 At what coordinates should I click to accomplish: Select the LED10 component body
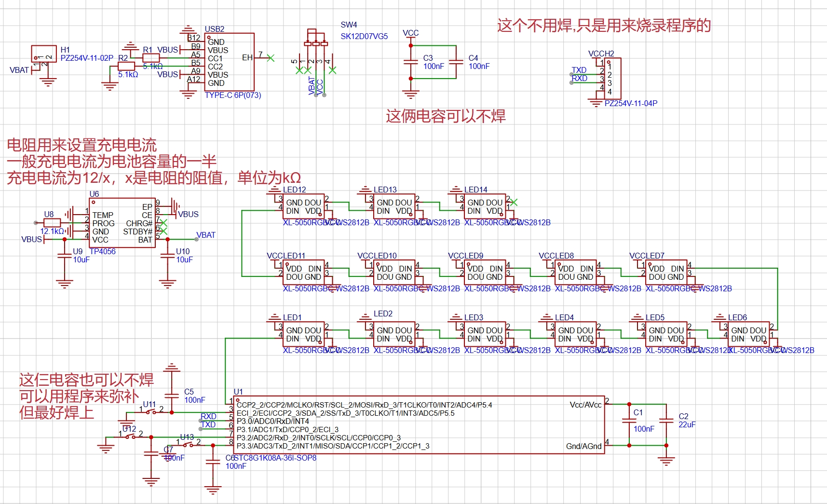(394, 272)
